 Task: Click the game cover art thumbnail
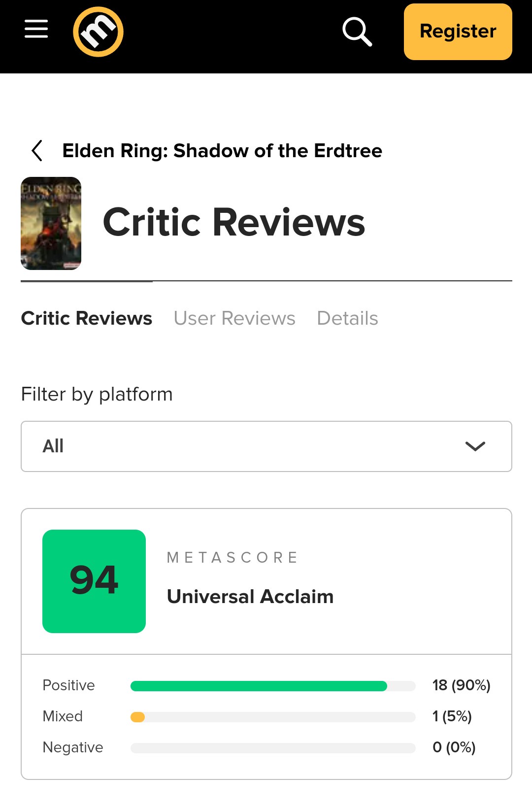[51, 223]
